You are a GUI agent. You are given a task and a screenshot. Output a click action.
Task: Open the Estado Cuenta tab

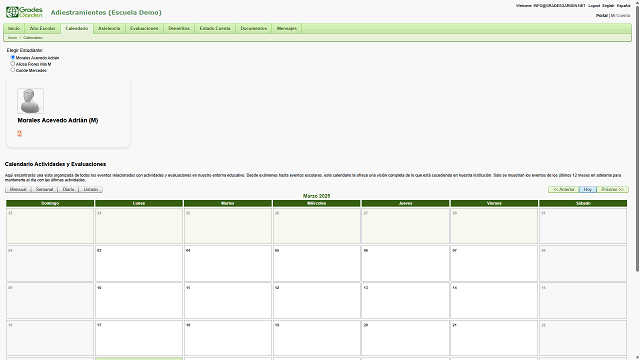(x=215, y=28)
